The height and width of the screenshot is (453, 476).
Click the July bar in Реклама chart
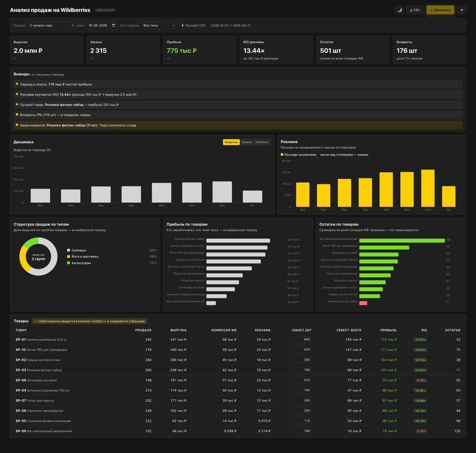(428, 188)
